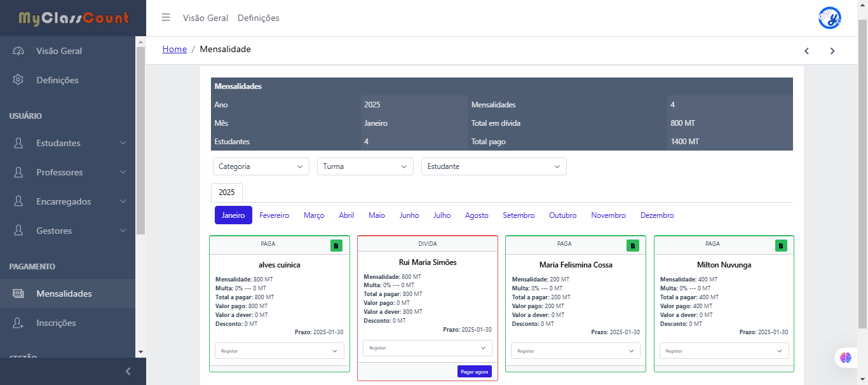Click the receipt icon on alves cuinica card

point(336,245)
